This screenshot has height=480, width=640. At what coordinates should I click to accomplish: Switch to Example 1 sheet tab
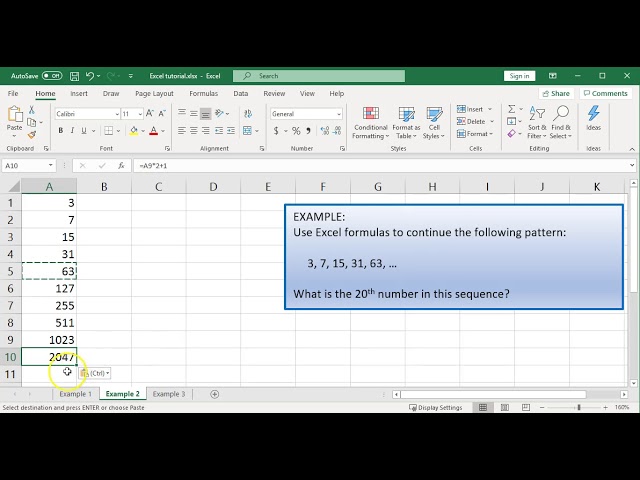click(76, 394)
